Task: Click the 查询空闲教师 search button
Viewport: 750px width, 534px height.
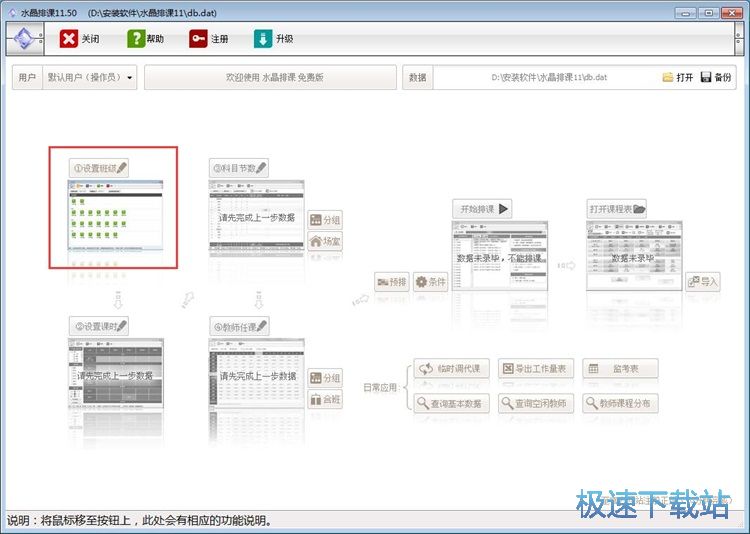Action: [536, 403]
